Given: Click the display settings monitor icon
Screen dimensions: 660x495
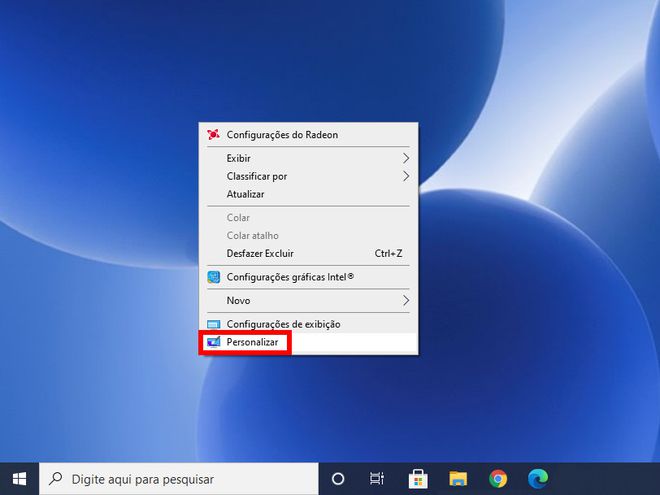Looking at the screenshot, I should coord(213,324).
